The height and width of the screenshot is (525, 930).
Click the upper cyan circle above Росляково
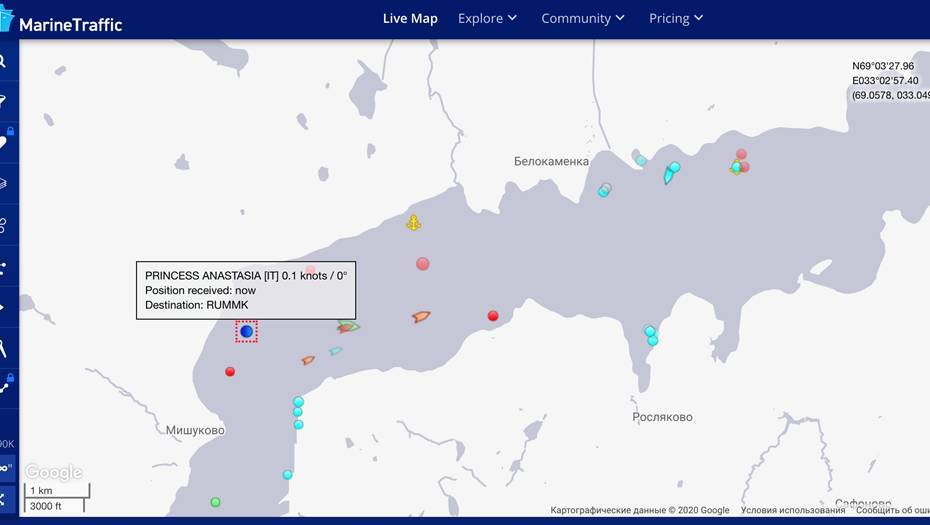[649, 331]
